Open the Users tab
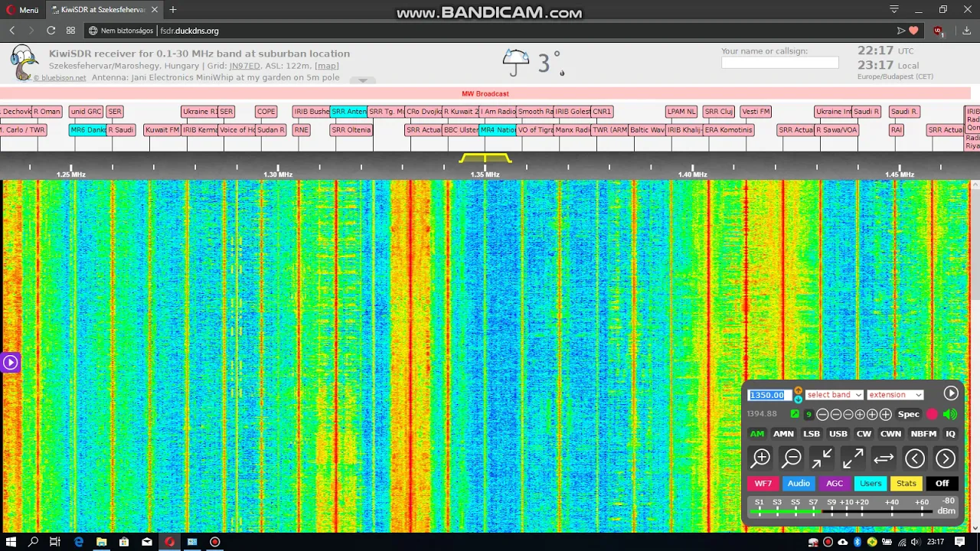 tap(871, 484)
